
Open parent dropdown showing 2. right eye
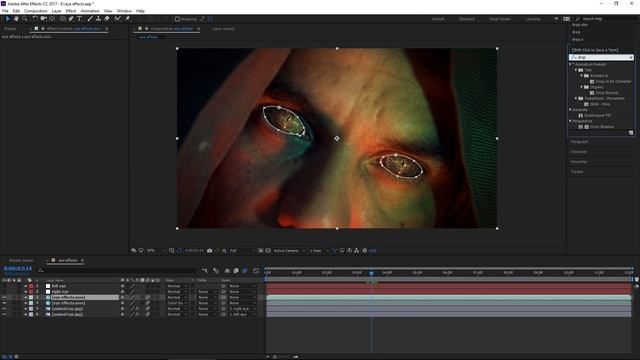coord(242,309)
